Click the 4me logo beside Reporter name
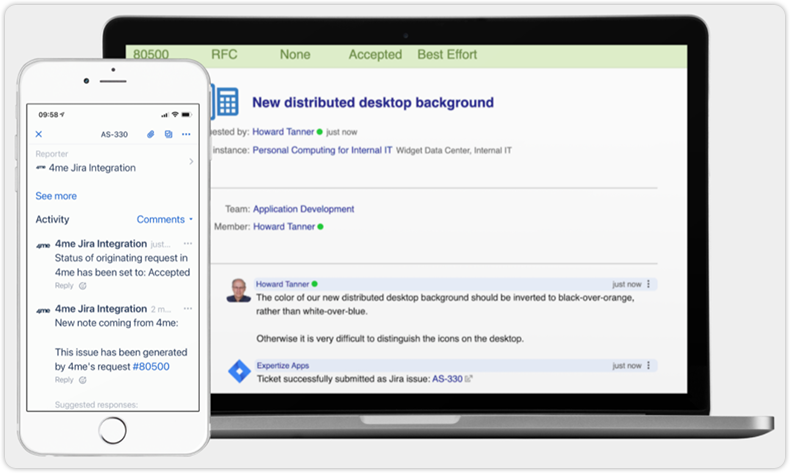Image resolution: width=790 pixels, height=473 pixels. tap(41, 168)
